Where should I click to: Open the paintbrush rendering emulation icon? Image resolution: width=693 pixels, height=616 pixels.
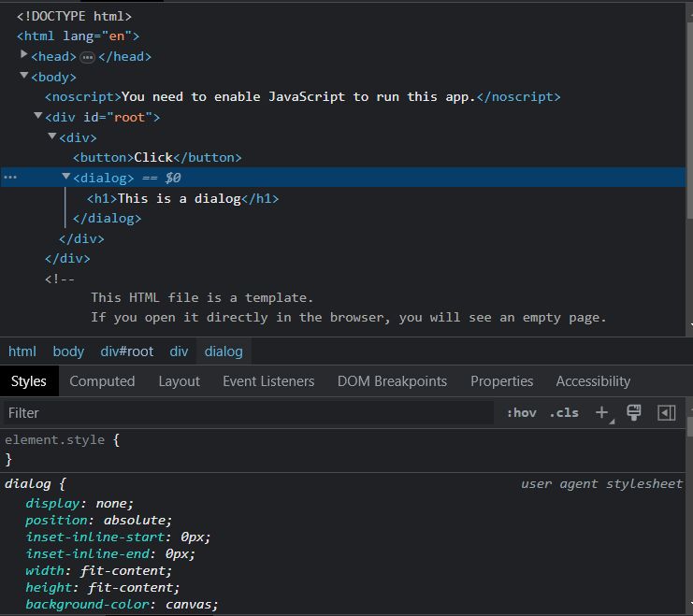click(x=634, y=413)
